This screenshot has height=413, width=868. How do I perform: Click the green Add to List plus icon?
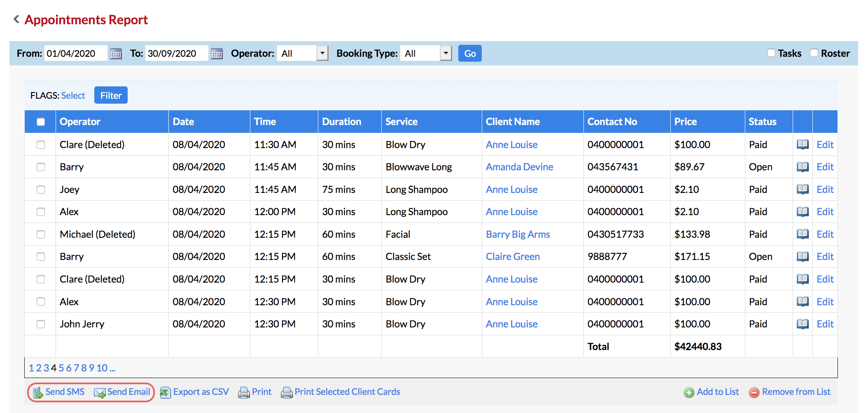coord(690,392)
